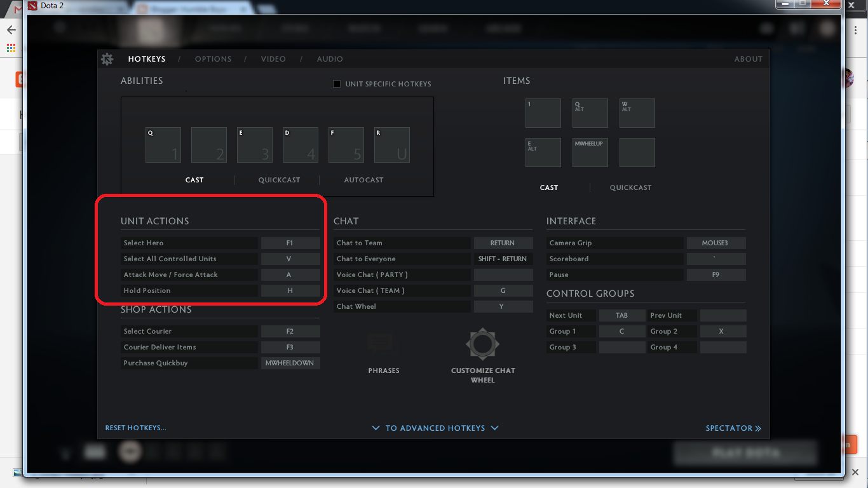This screenshot has height=488, width=868.
Task: Select the unbound second ability slot
Action: click(209, 145)
